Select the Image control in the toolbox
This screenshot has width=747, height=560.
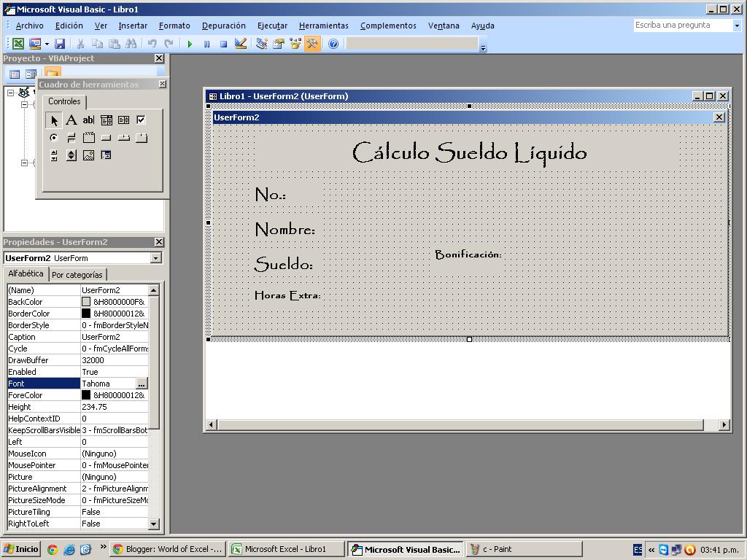pos(88,155)
